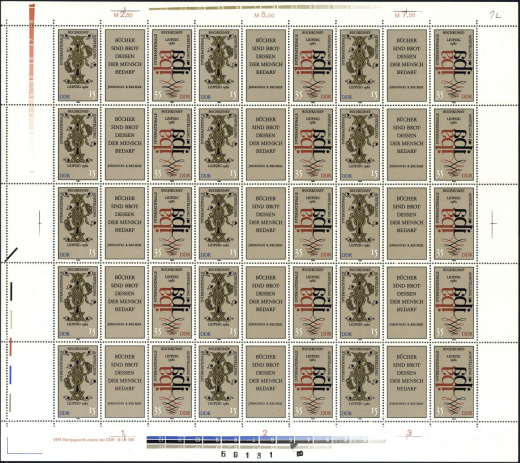This screenshot has height=463, width=520.
Task: Click the black sheet number "59131"
Action: [x=247, y=455]
